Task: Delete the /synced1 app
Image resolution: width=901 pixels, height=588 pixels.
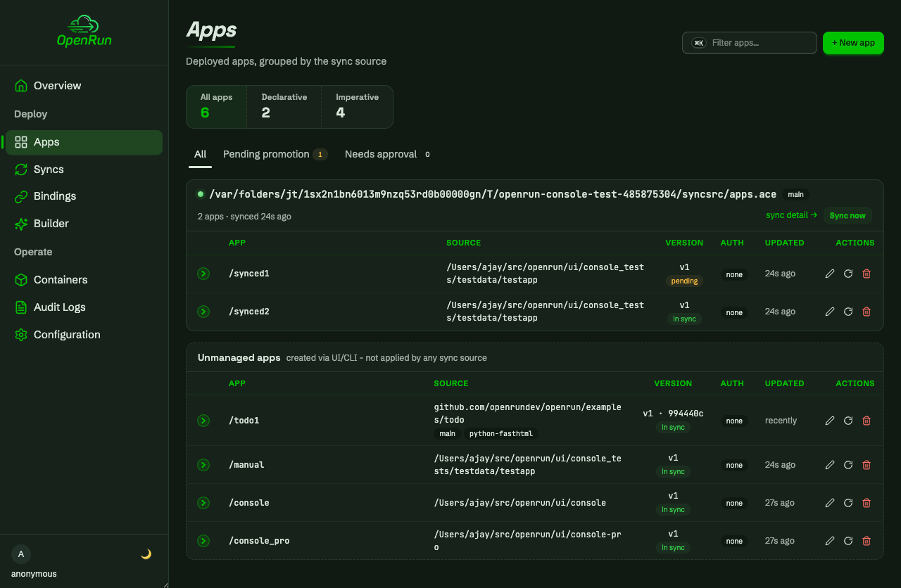Action: [867, 274]
